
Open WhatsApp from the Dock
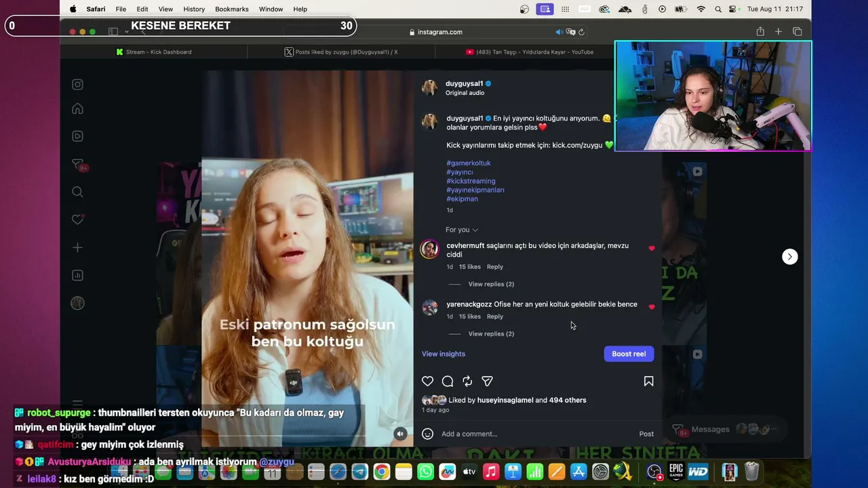(x=425, y=472)
